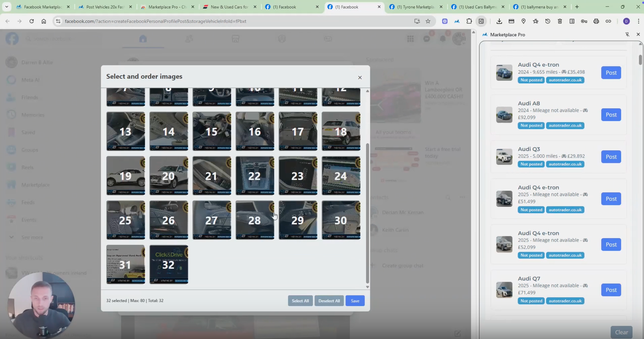Image resolution: width=644 pixels, height=339 pixels.
Task: Open the browser Downloads icon
Action: (499, 21)
